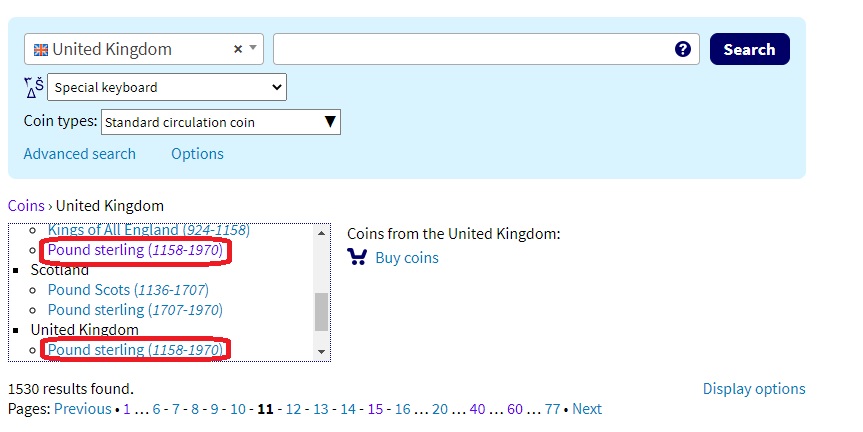Go to results page 8
Screen dimensions: 863x432
195,409
